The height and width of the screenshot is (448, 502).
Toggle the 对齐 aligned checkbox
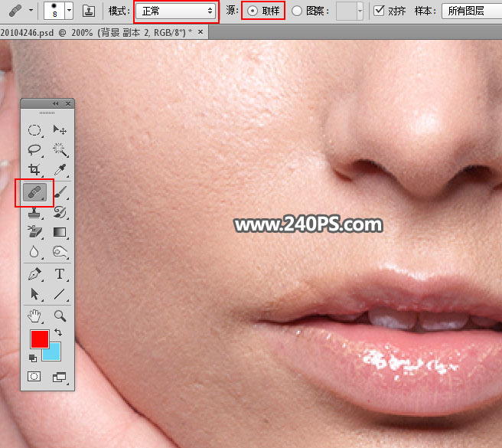click(x=379, y=11)
